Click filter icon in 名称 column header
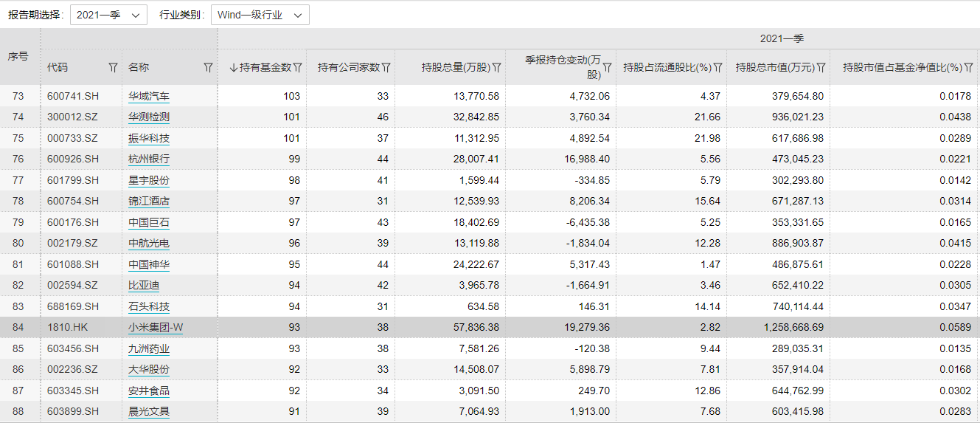Viewport: 980px width, 423px height. pyautogui.click(x=208, y=68)
